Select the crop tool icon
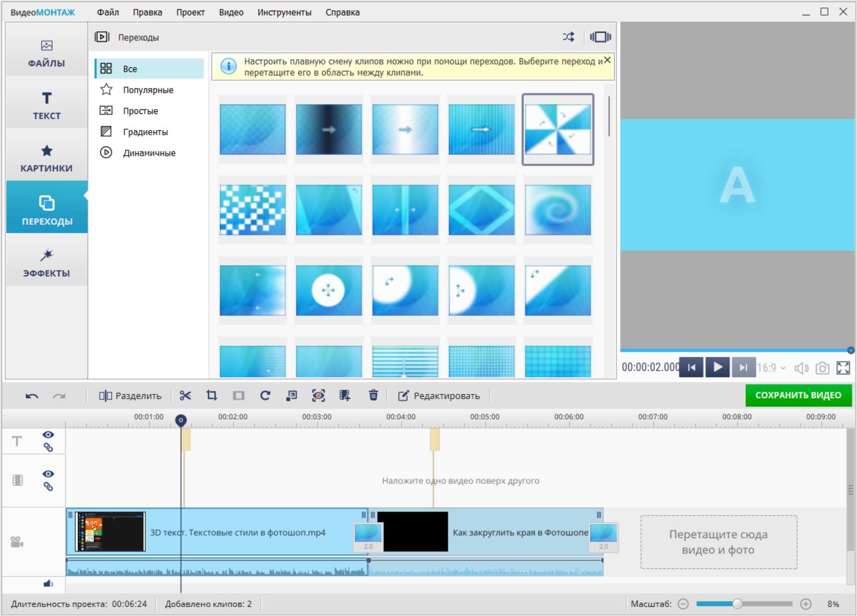The height and width of the screenshot is (616, 857). (212, 396)
